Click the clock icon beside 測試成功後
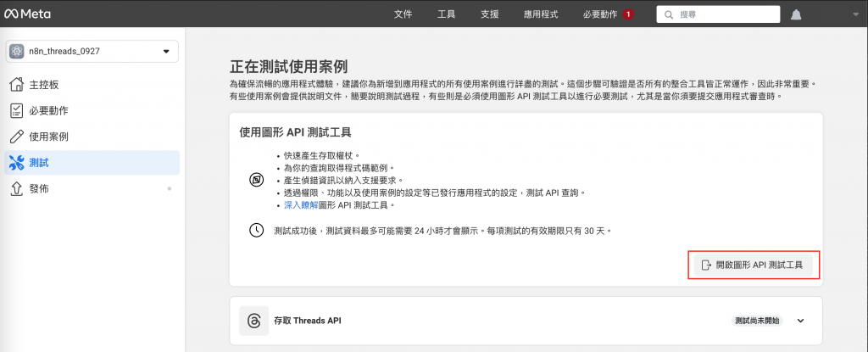The width and height of the screenshot is (868, 352). point(256,230)
